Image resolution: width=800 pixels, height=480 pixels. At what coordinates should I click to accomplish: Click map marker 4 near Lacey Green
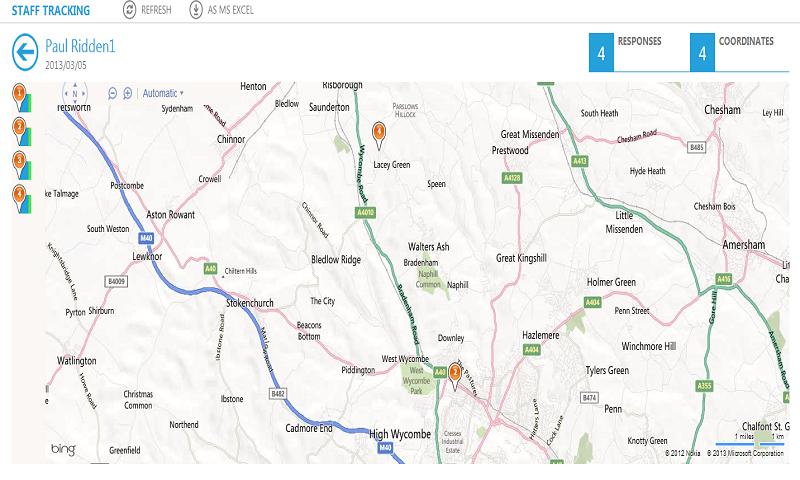tap(379, 130)
